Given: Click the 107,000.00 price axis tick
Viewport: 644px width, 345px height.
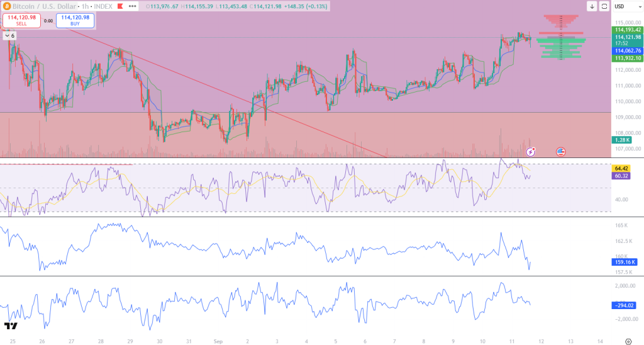Looking at the screenshot, I should click(628, 149).
